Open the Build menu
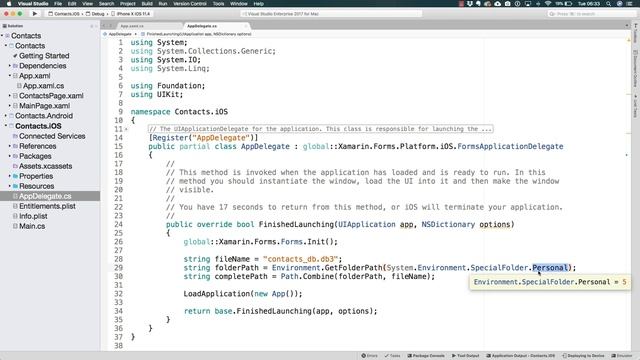The height and width of the screenshot is (360, 640). [x=147, y=4]
